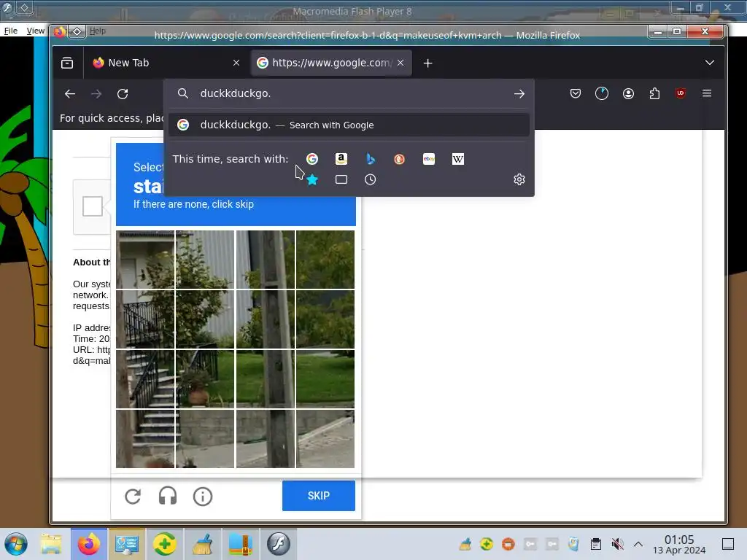The image size is (747, 560).
Task: Reload the current page in Firefox
Action: (123, 94)
